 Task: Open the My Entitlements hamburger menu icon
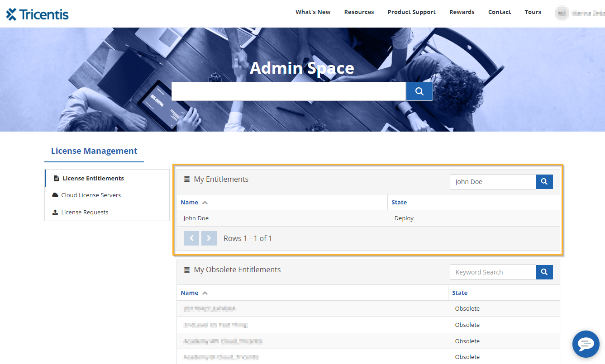click(187, 180)
